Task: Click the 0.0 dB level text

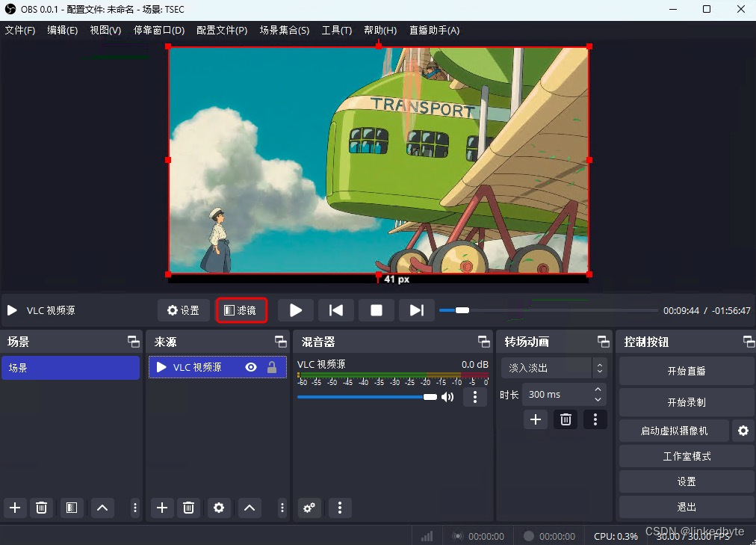Action: click(474, 365)
